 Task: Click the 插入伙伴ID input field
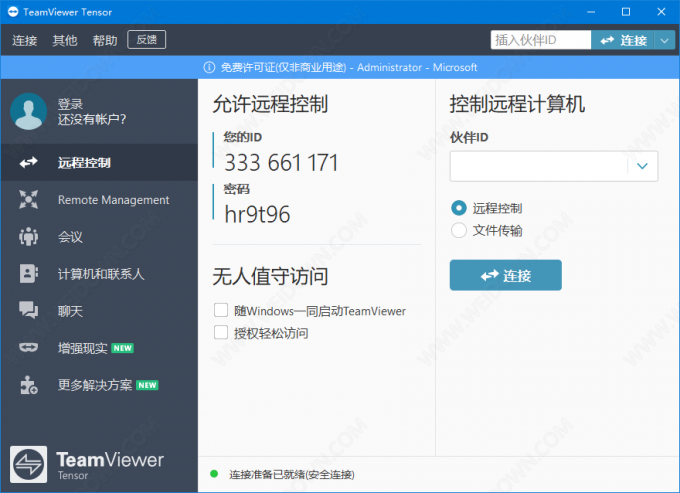[541, 40]
